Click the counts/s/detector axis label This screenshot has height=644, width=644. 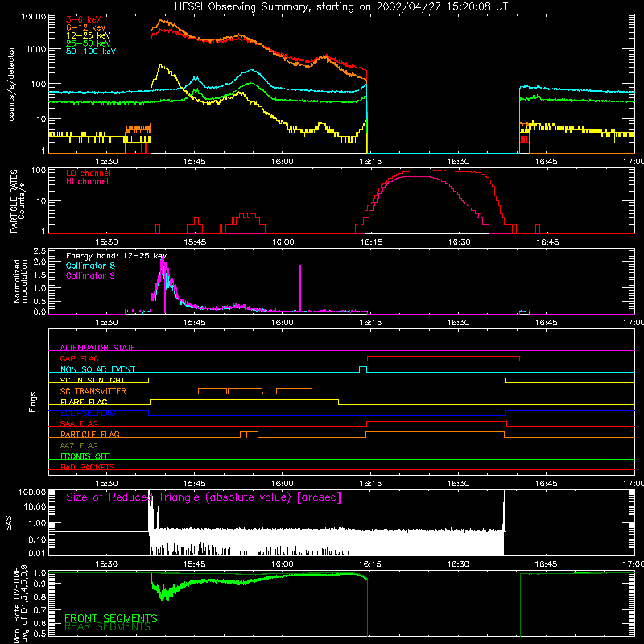click(x=11, y=84)
